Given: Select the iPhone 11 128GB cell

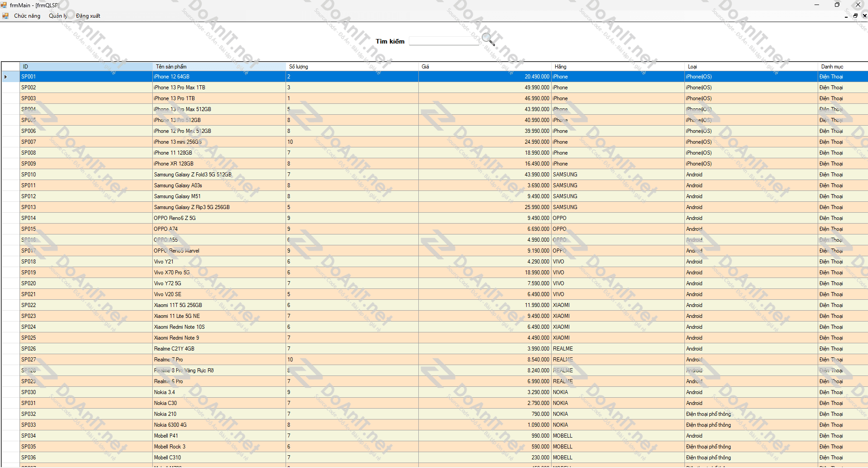Looking at the screenshot, I should tap(219, 153).
